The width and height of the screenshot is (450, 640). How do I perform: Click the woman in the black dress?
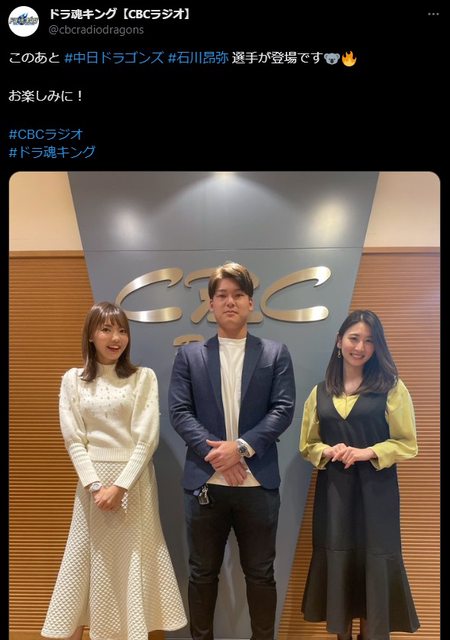tap(359, 473)
